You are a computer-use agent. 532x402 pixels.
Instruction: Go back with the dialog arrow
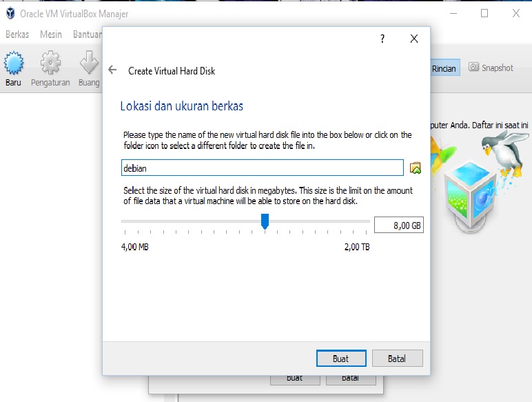point(112,70)
